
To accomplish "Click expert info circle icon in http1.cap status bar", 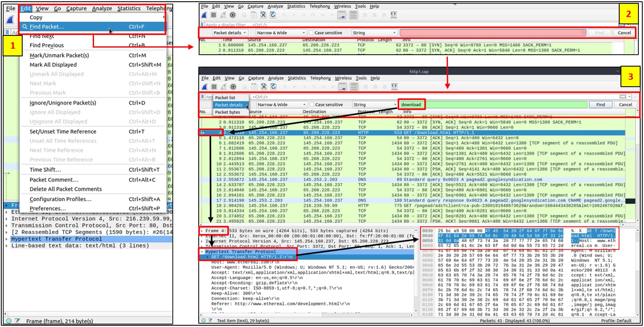I will tap(203, 320).
